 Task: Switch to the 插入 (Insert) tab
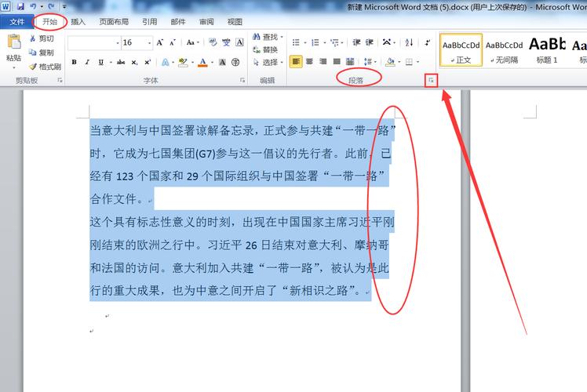click(78, 22)
